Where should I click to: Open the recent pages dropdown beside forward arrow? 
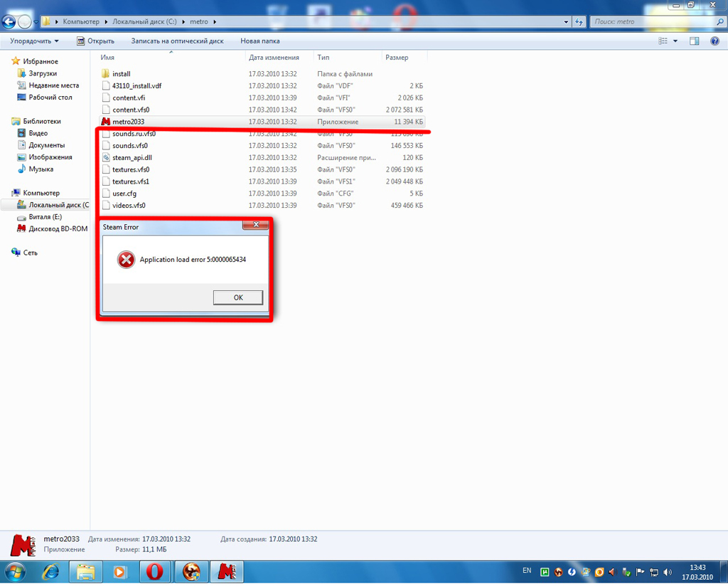(x=36, y=22)
